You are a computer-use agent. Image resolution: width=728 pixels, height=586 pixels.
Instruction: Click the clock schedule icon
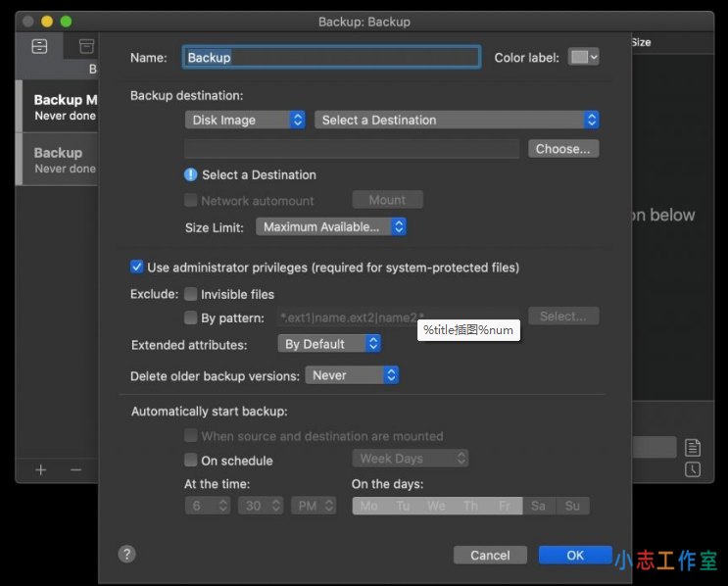pos(693,469)
